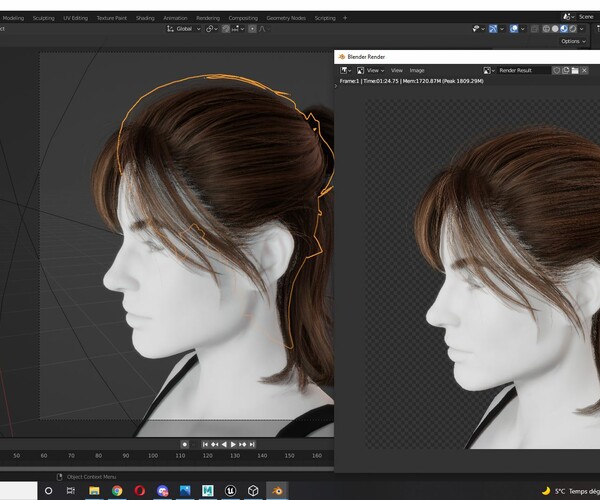Image resolution: width=600 pixels, height=500 pixels.
Task: Open the Image menu in render window
Action: pos(417,70)
